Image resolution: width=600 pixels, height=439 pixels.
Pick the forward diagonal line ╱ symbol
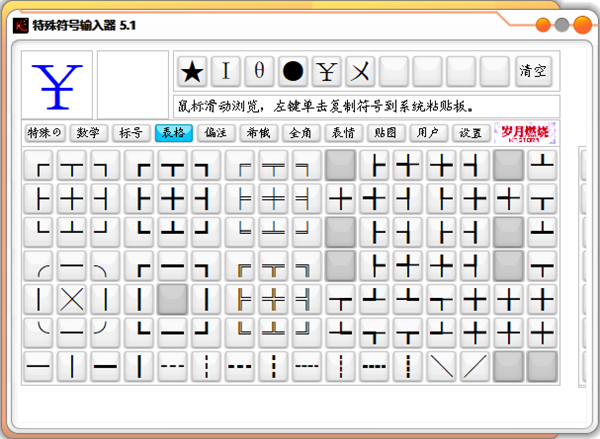click(475, 366)
